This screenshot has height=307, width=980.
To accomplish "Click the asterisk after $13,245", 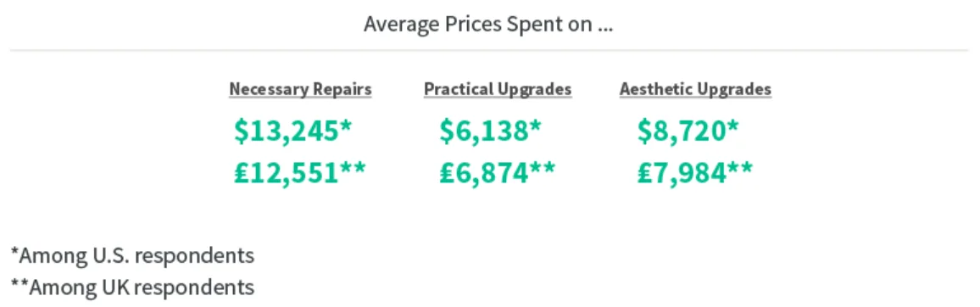I will point(346,125).
